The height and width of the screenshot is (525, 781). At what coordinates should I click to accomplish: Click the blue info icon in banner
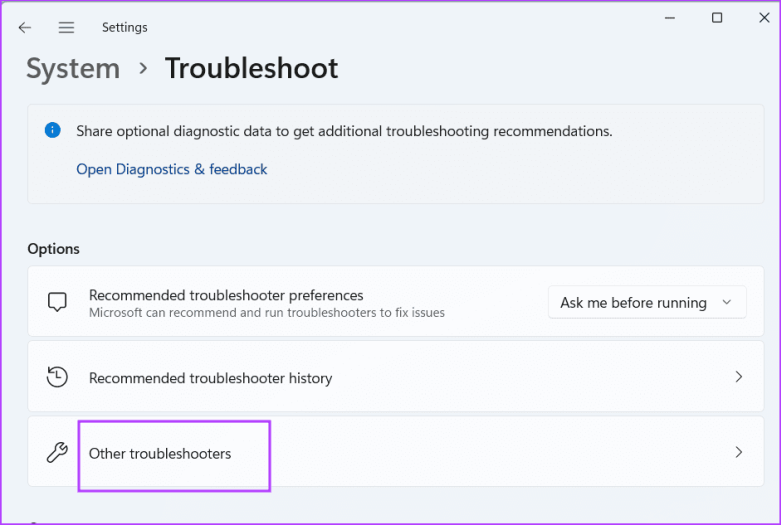tap(52, 131)
